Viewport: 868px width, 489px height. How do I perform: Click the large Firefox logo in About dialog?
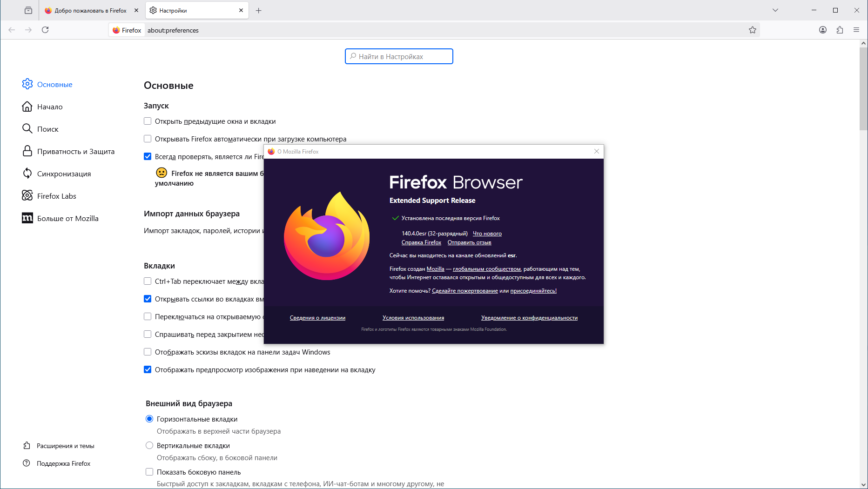click(x=327, y=236)
